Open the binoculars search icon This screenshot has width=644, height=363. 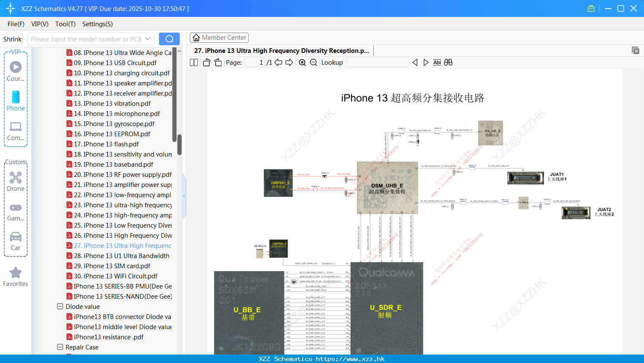(448, 63)
